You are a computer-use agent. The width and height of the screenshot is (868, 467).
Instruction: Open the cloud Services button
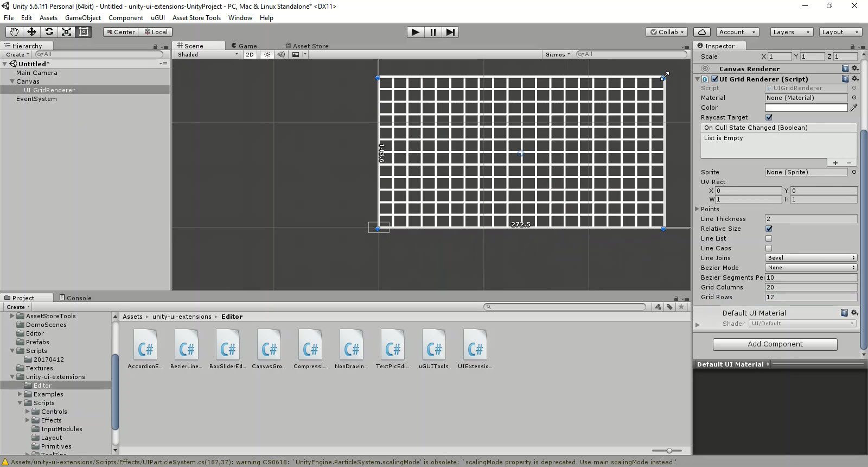(x=702, y=32)
